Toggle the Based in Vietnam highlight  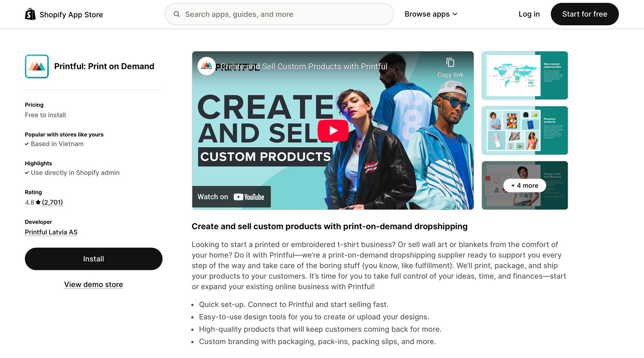click(x=57, y=144)
